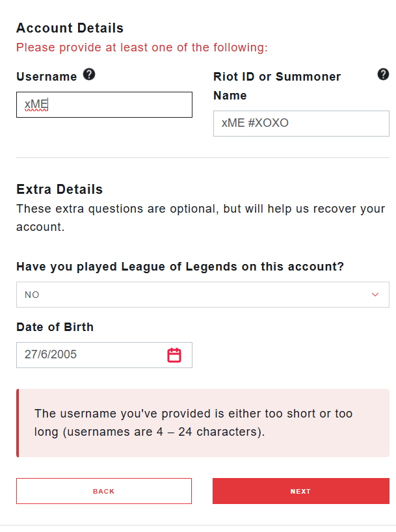Click the Username help question-mark icon
This screenshot has height=532, width=396.
tap(90, 75)
